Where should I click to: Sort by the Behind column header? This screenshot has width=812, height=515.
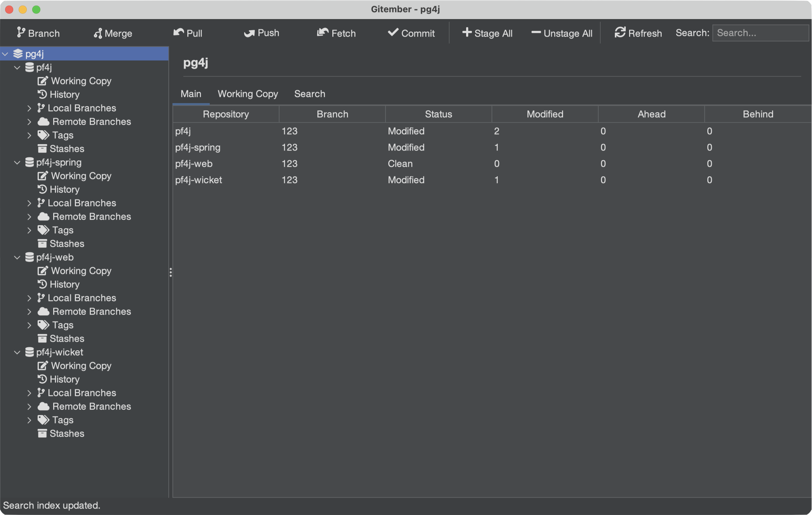(x=758, y=114)
